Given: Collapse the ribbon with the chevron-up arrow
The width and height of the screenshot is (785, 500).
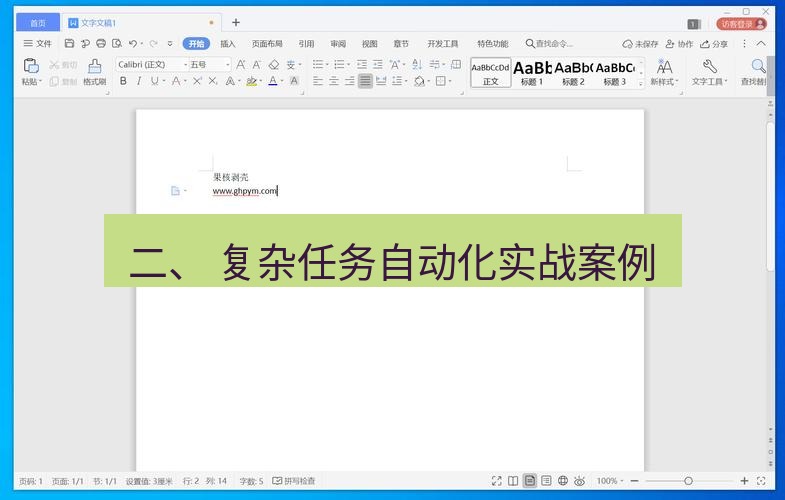Looking at the screenshot, I should pyautogui.click(x=761, y=44).
